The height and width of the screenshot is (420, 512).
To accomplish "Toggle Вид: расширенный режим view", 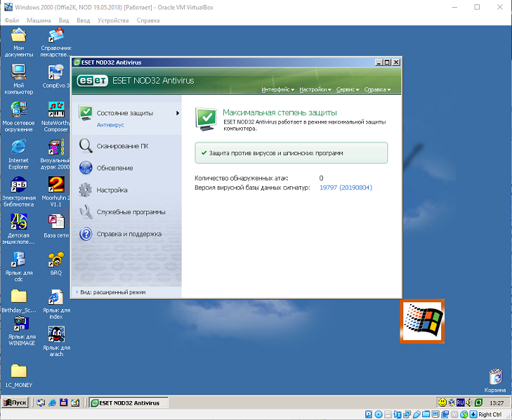I will [111, 292].
